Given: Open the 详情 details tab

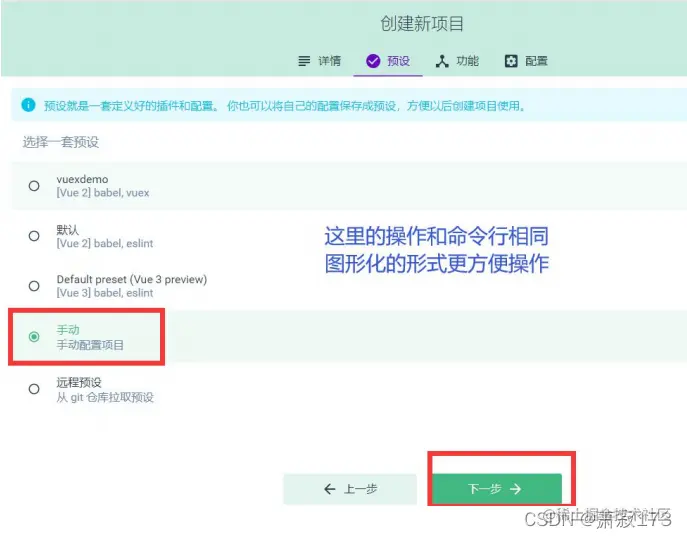Looking at the screenshot, I should (x=319, y=61).
